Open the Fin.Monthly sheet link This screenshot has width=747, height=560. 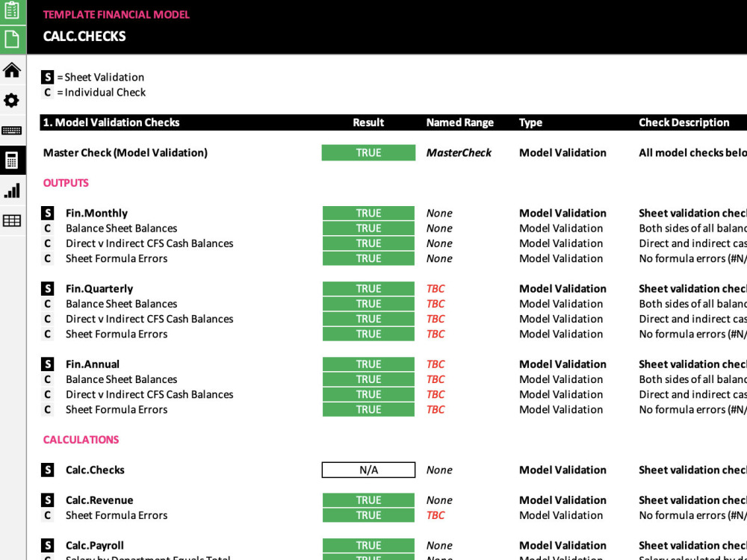[96, 213]
